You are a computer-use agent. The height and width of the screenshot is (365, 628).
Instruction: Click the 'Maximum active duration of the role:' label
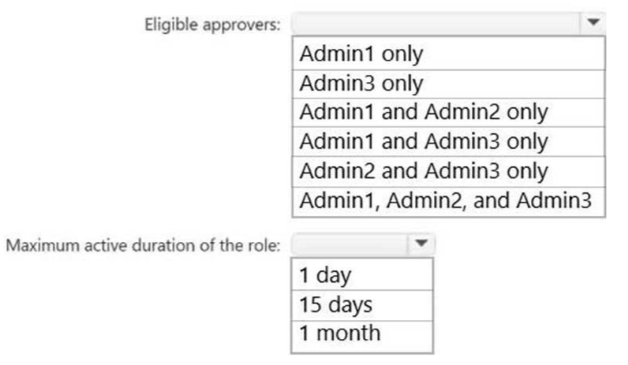coord(143,245)
